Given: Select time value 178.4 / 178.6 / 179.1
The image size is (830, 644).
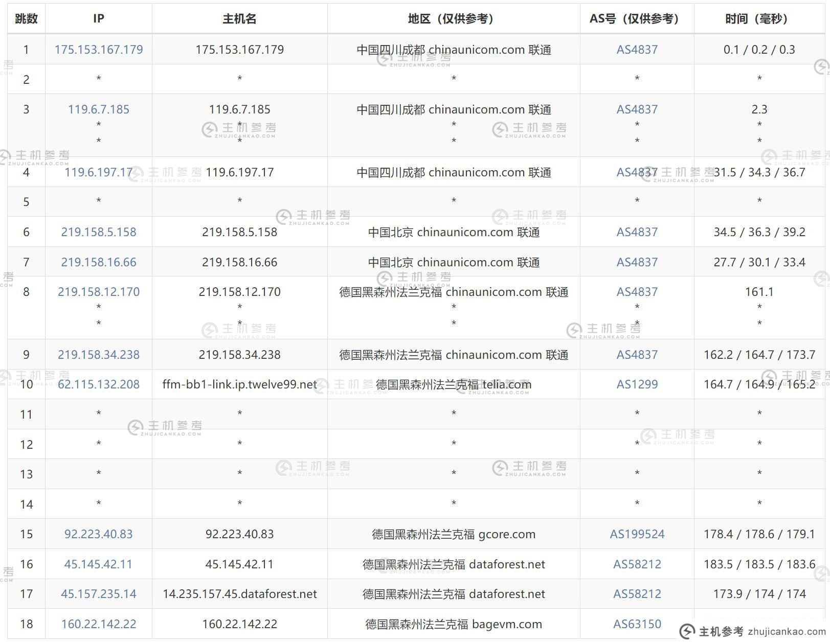Looking at the screenshot, I should click(x=759, y=534).
